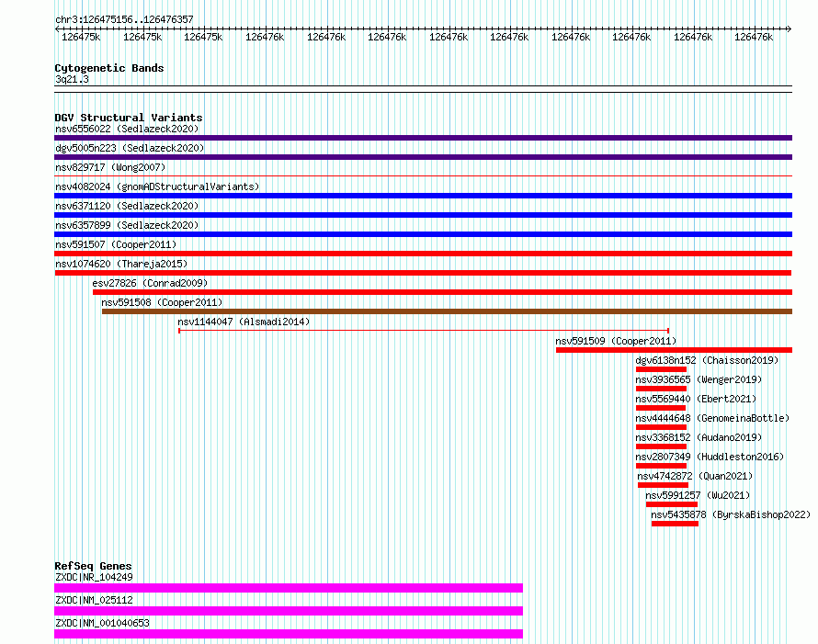818x644 pixels.
Task: Select variant nsv1144047 (Alsmadi2014) label
Action: 244,322
